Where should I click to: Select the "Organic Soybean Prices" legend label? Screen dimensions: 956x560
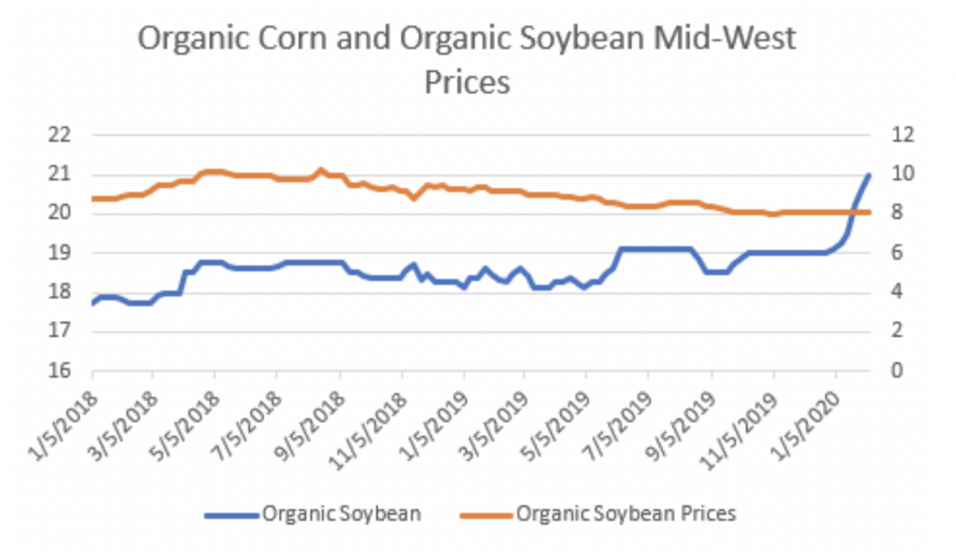[626, 513]
